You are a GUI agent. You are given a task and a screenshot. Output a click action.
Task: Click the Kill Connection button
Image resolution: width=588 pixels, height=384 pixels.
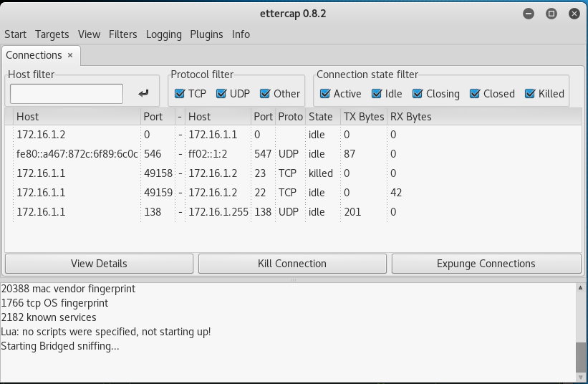click(x=292, y=264)
